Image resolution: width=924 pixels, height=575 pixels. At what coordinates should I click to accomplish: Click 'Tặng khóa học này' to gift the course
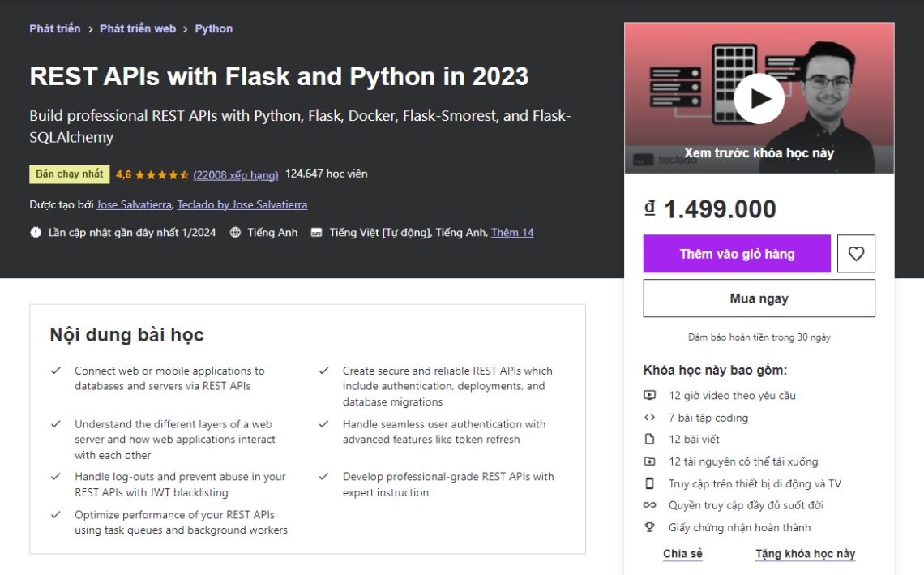pyautogui.click(x=805, y=554)
